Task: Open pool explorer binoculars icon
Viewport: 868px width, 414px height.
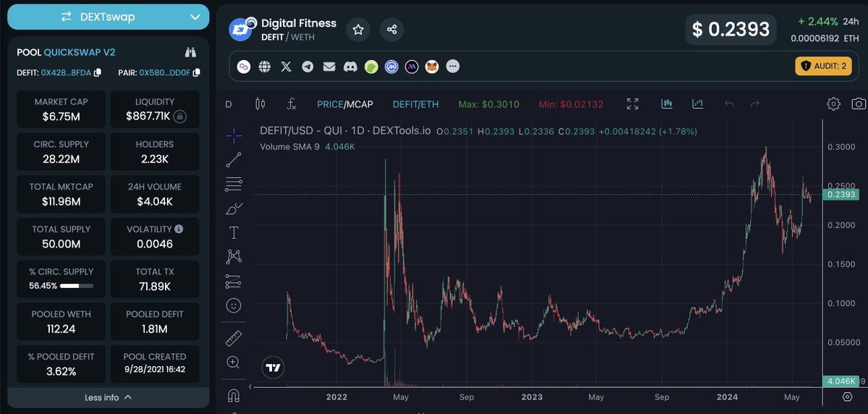Action: click(x=190, y=52)
